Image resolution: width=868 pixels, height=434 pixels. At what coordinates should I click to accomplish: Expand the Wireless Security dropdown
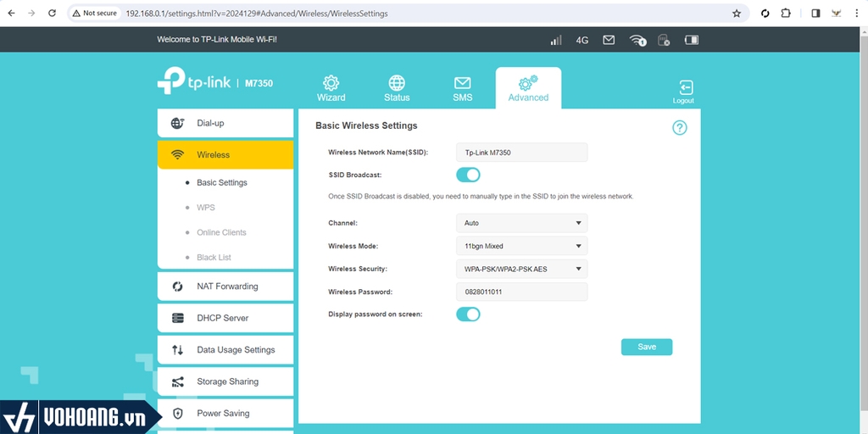521,269
